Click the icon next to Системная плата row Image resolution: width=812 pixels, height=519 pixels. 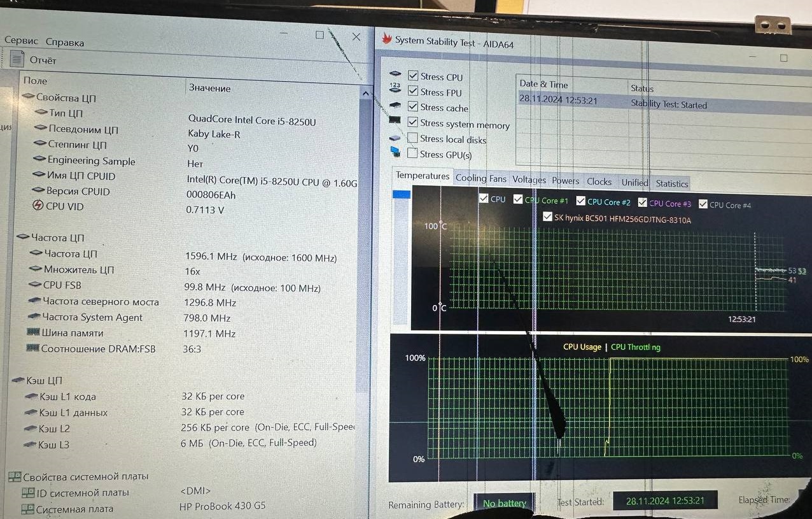[27, 509]
